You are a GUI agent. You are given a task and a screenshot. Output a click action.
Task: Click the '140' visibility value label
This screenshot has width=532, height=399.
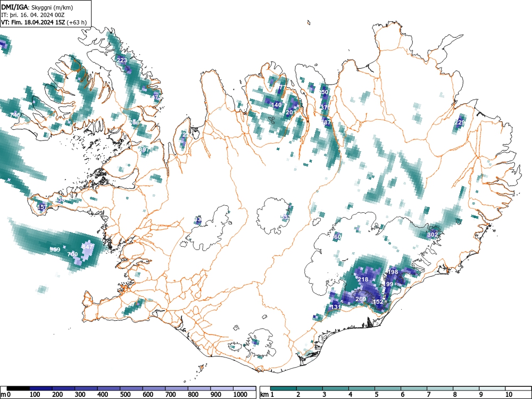click(x=277, y=105)
